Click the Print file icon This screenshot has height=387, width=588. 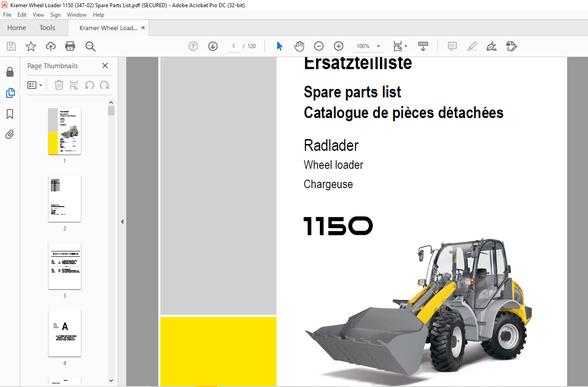(70, 46)
